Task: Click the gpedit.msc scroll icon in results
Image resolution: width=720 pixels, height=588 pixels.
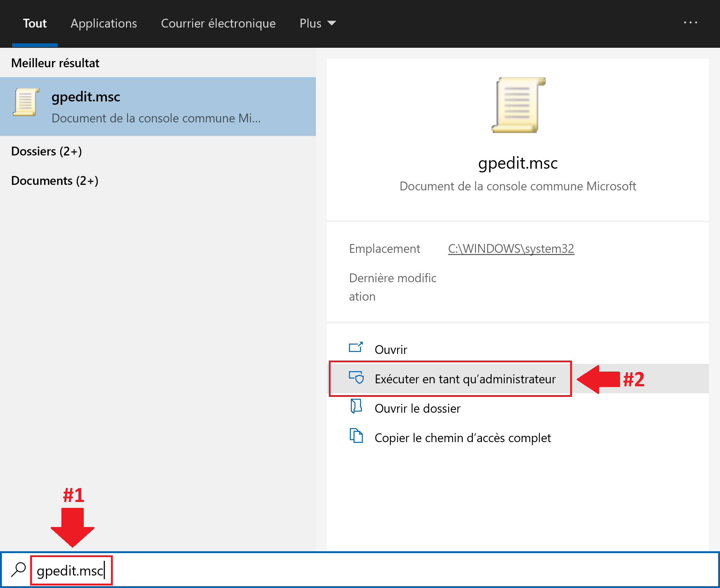Action: (26, 102)
